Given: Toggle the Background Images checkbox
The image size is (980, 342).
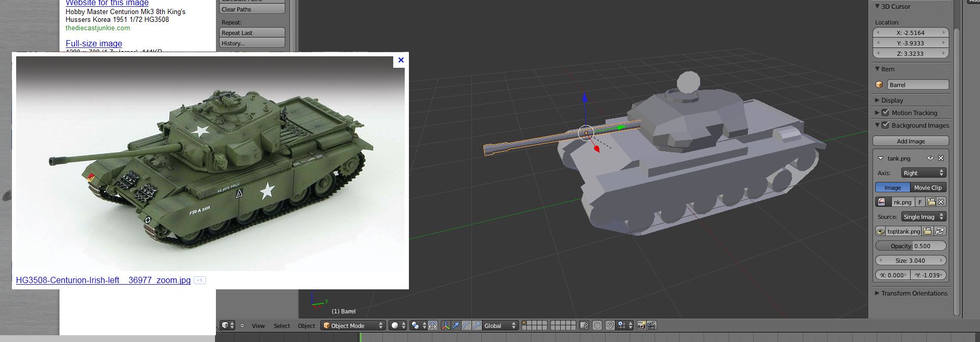Looking at the screenshot, I should coord(885,125).
